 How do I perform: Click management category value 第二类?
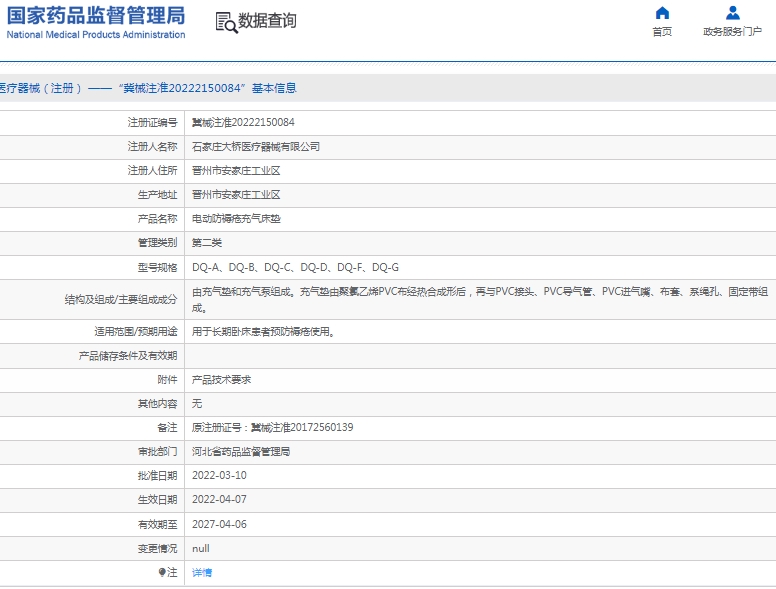pos(207,243)
